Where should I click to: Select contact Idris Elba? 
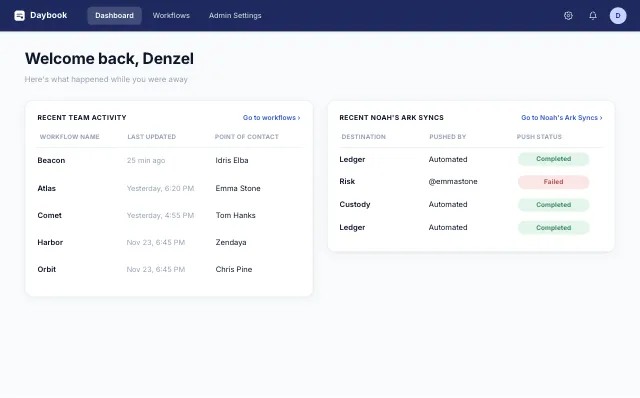[x=232, y=160]
